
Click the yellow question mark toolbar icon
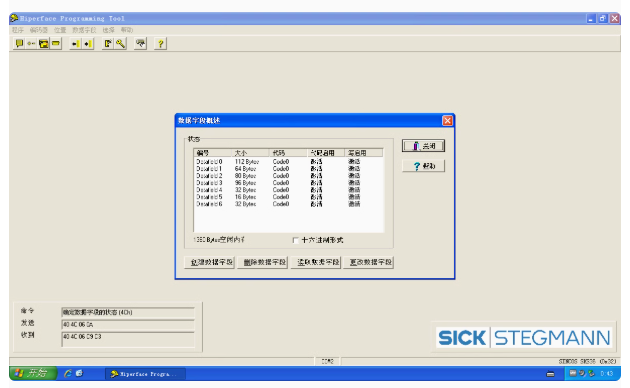(x=160, y=43)
